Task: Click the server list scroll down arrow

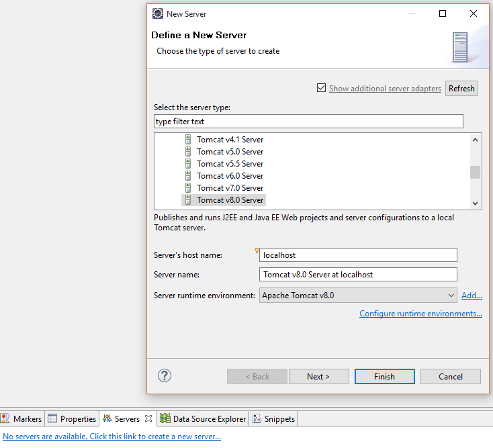Action: 475,204
